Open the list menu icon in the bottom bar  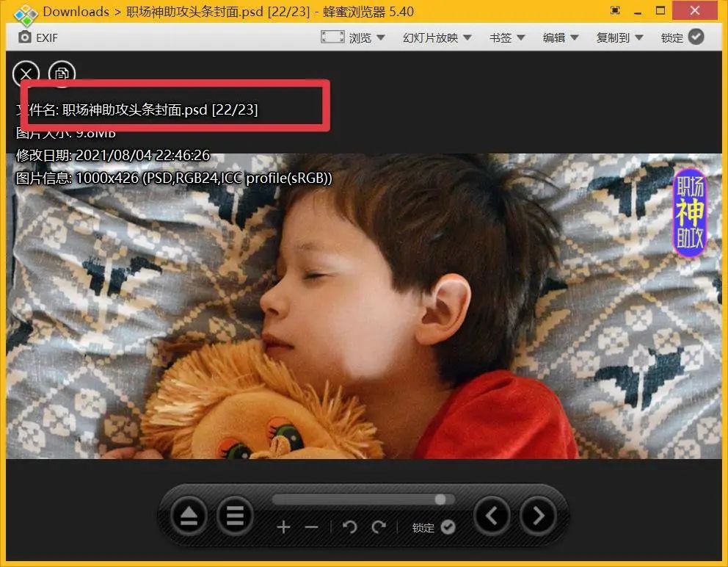(x=235, y=516)
